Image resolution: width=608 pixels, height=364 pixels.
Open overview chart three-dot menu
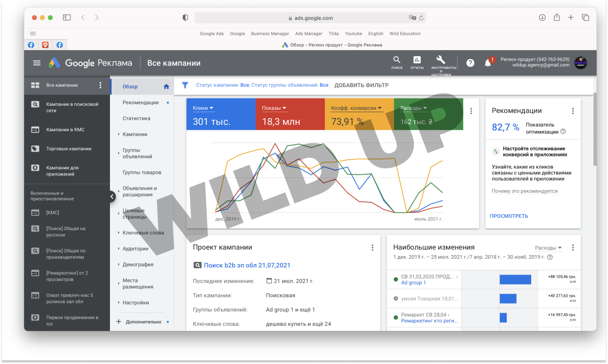click(x=471, y=111)
